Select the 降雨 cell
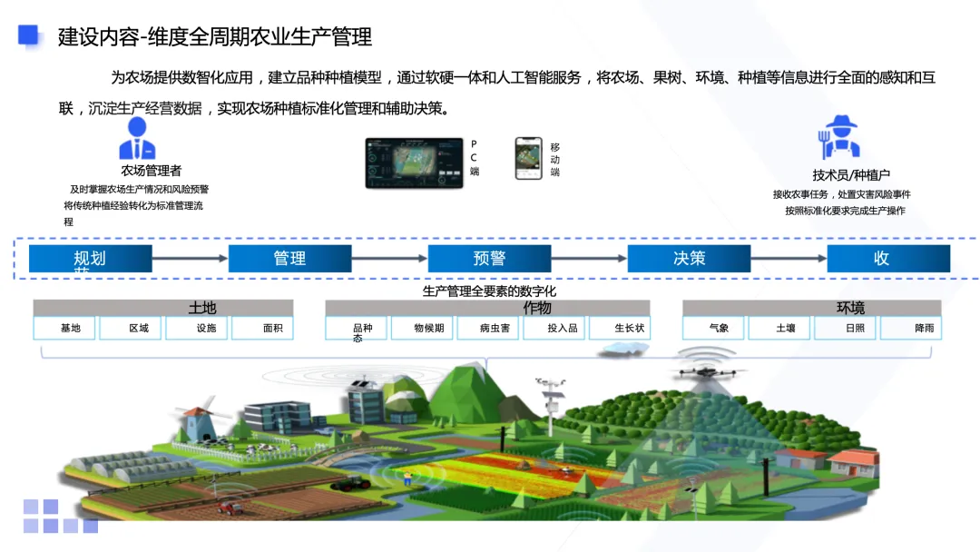Viewport: 980px width, 552px height. click(x=911, y=328)
